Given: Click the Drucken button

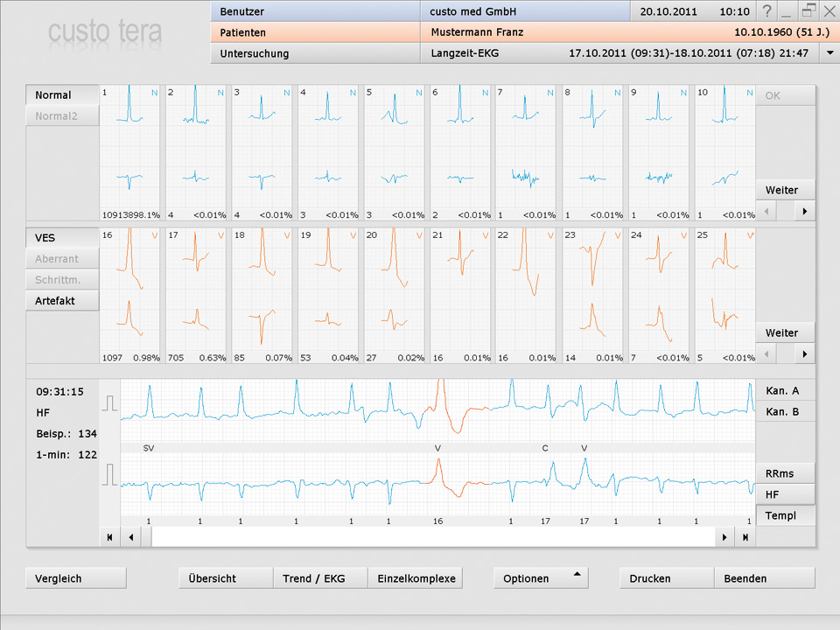Looking at the screenshot, I should point(667,578).
